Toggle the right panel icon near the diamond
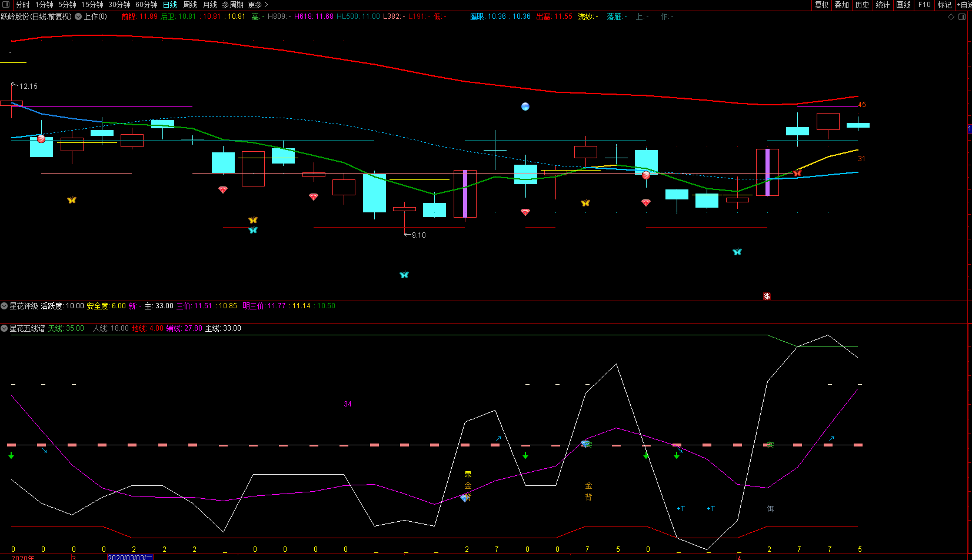Image resolution: width=972 pixels, height=560 pixels. point(961,16)
